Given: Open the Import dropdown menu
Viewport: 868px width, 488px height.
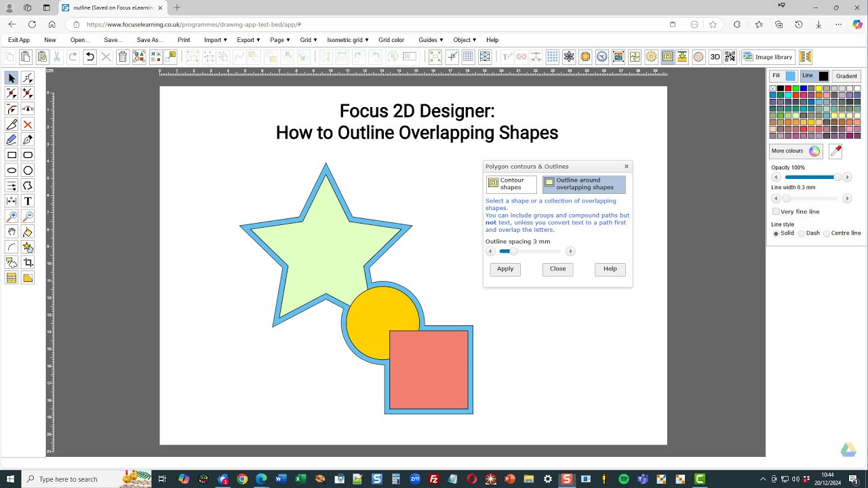Looking at the screenshot, I should click(216, 40).
